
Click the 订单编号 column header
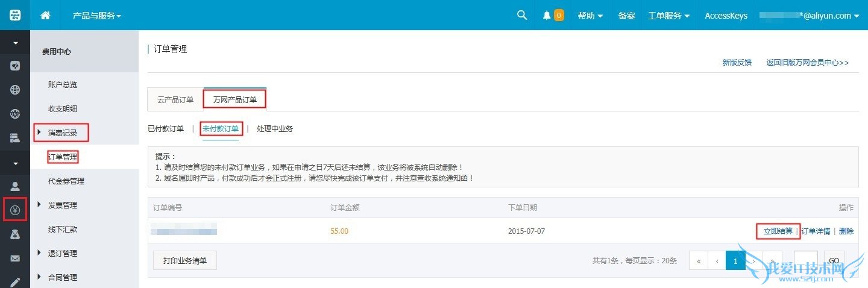(168, 208)
